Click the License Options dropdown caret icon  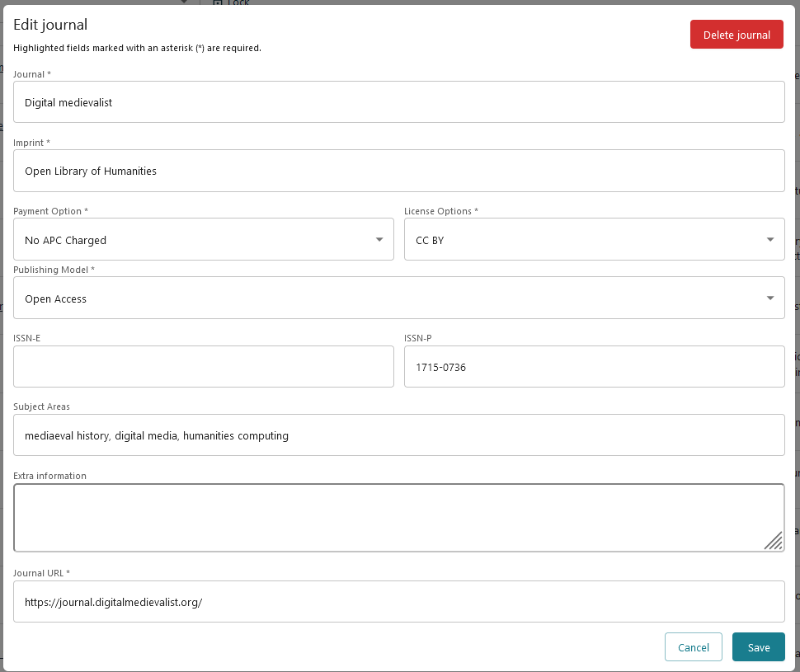[769, 239]
